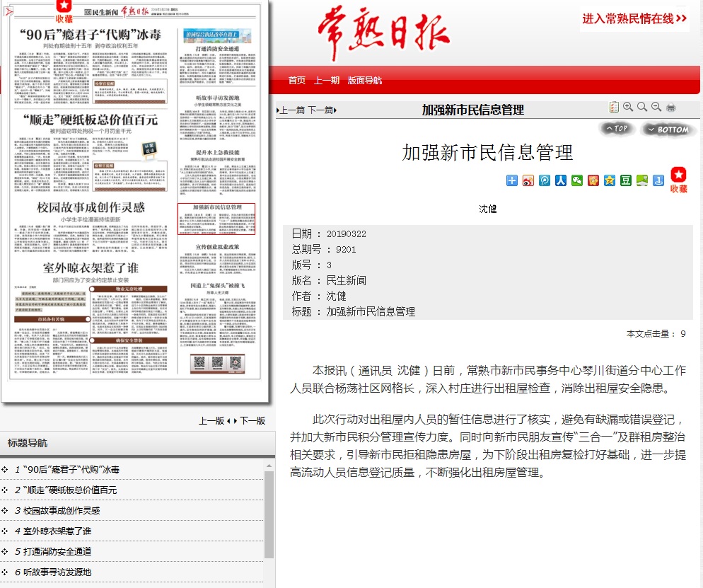703x588 pixels.
Task: Share article to Kaixin flower icon
Action: pos(593,180)
